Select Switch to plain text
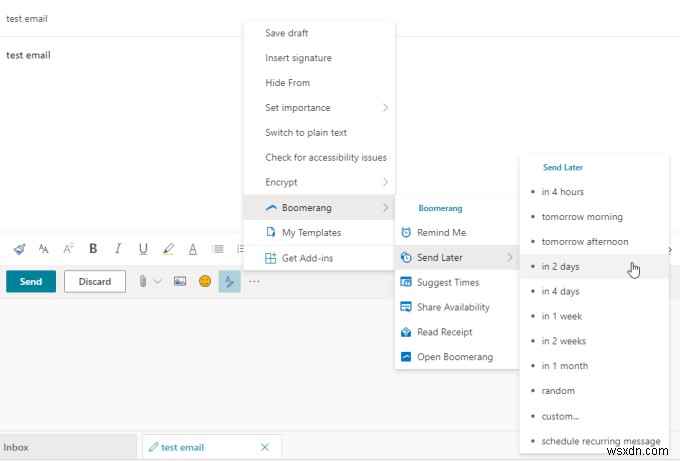 point(319,133)
